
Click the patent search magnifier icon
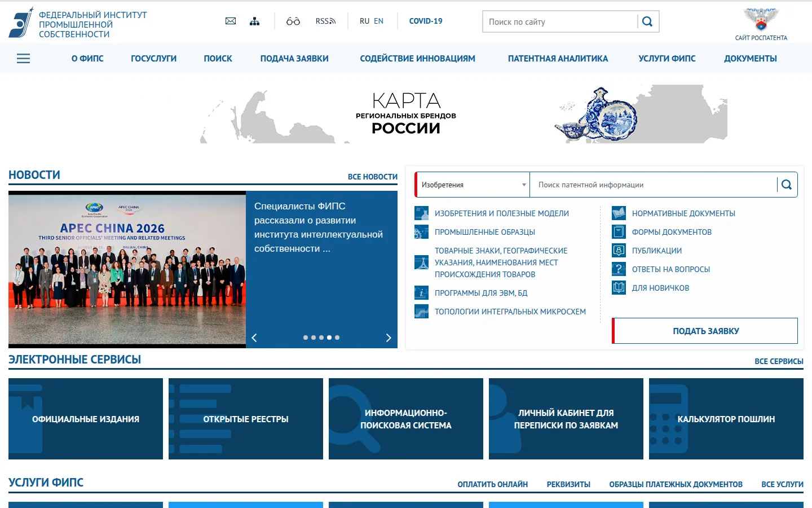787,185
